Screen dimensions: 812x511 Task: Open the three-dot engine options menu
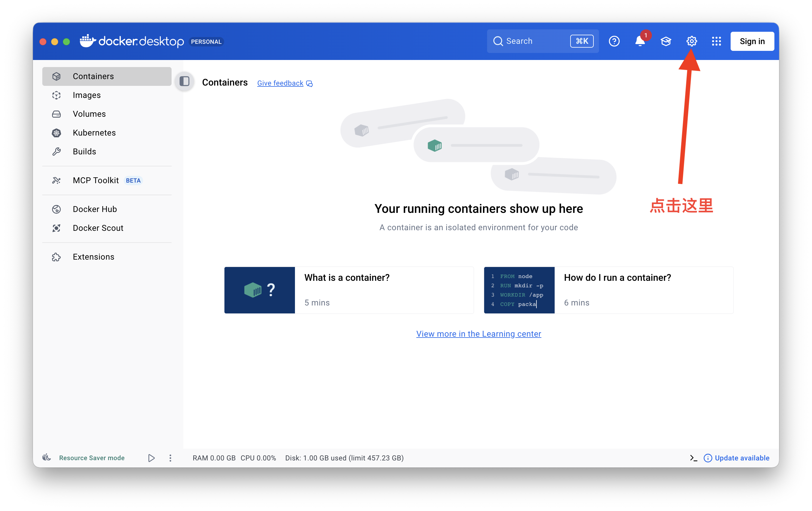[170, 458]
